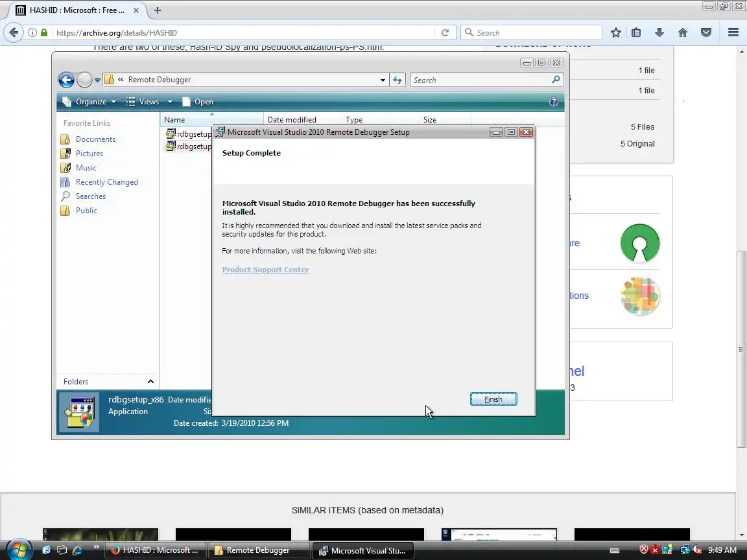Screen dimensions: 747x560
Task: Click the Explorer search magnifier icon
Action: [x=556, y=80]
